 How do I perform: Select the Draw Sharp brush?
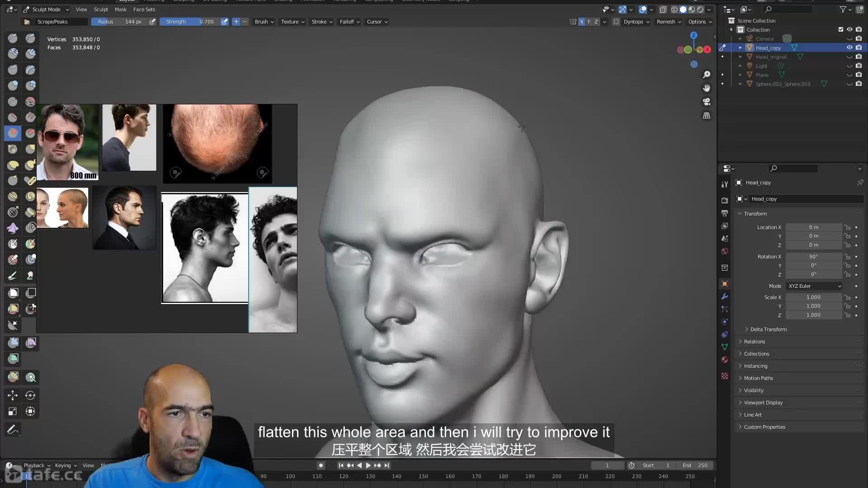[x=30, y=38]
